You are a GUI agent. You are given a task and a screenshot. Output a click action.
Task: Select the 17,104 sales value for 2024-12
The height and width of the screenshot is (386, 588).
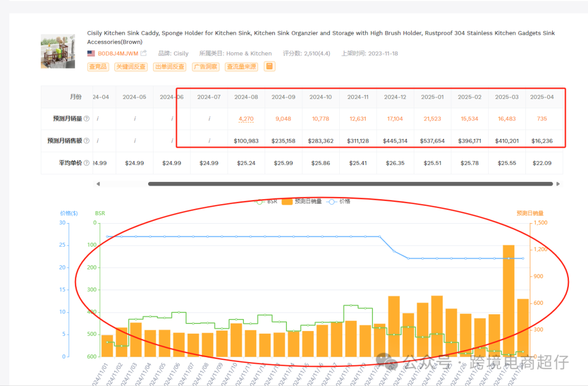tap(395, 119)
